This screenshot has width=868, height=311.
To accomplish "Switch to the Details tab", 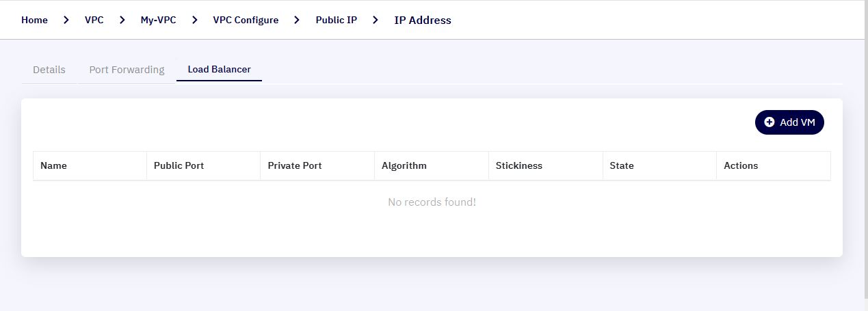I will tap(49, 70).
